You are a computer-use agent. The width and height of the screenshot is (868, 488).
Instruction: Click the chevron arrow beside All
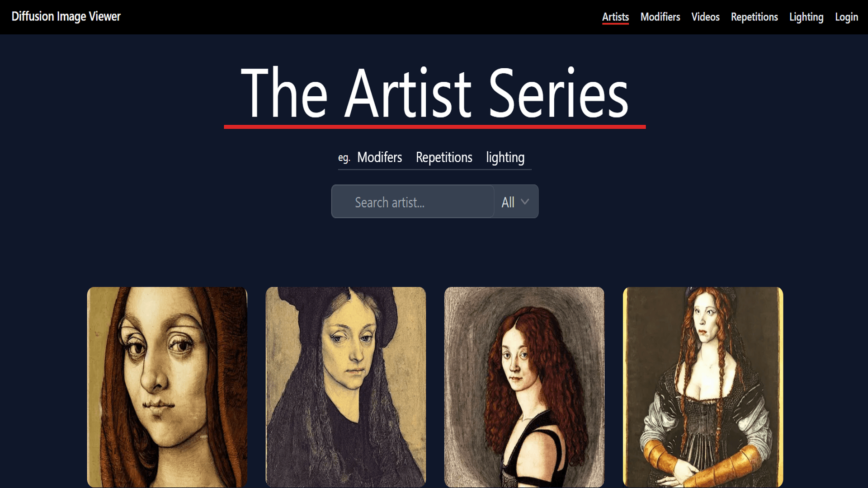(x=525, y=202)
